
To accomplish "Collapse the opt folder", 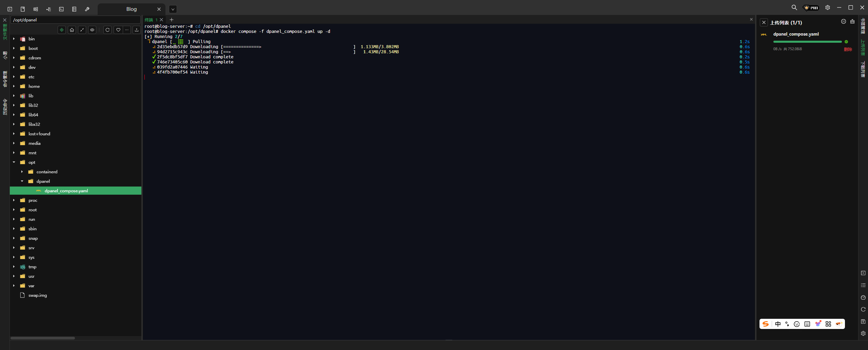I will pos(14,162).
